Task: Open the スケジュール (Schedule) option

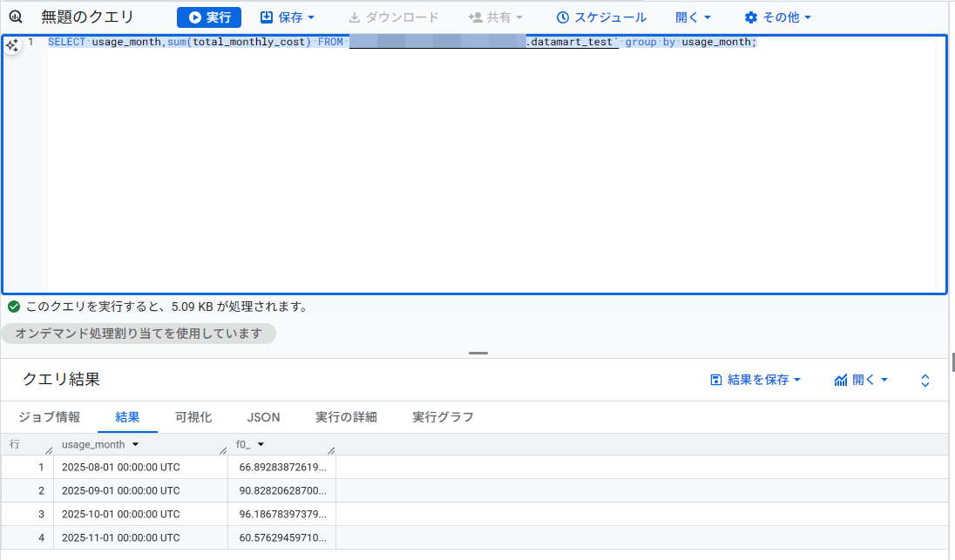Action: point(601,17)
